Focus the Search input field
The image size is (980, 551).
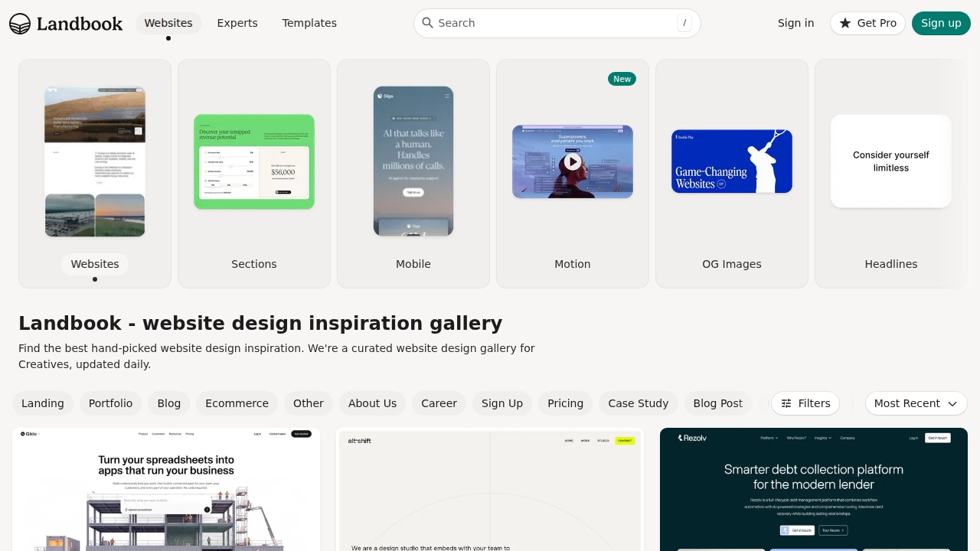coord(557,23)
